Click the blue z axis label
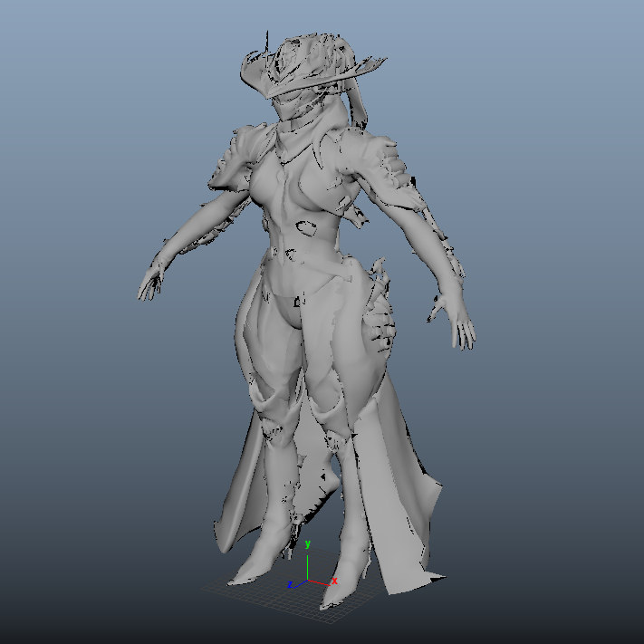 coord(290,584)
